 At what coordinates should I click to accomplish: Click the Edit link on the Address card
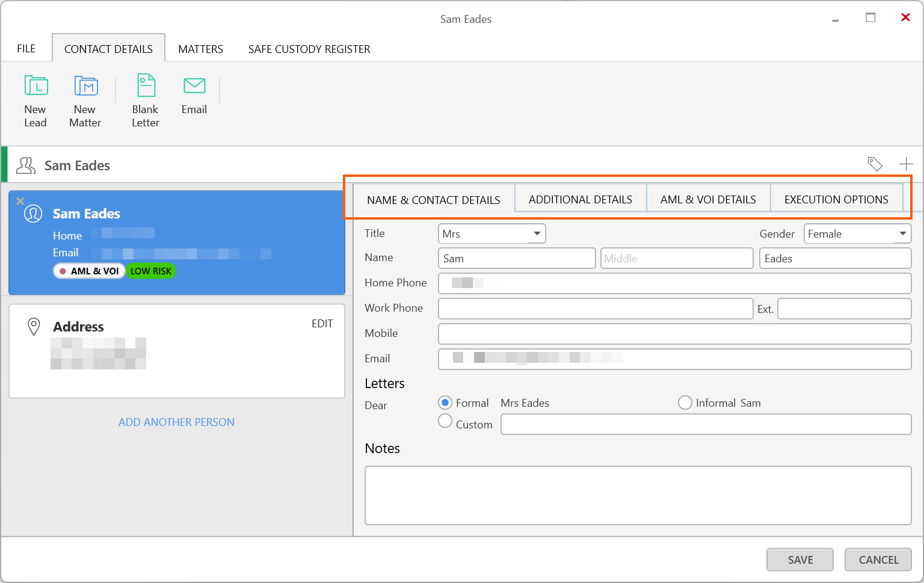pyautogui.click(x=322, y=324)
